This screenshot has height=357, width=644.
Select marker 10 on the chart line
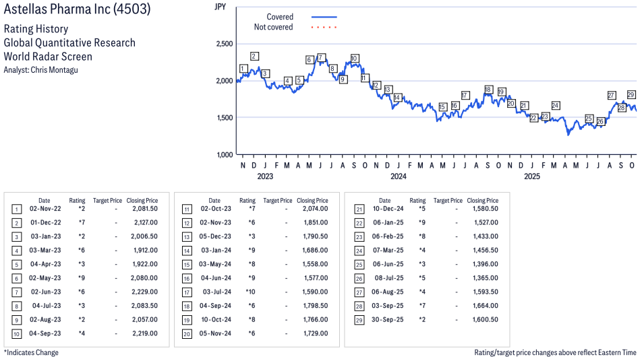355,59
